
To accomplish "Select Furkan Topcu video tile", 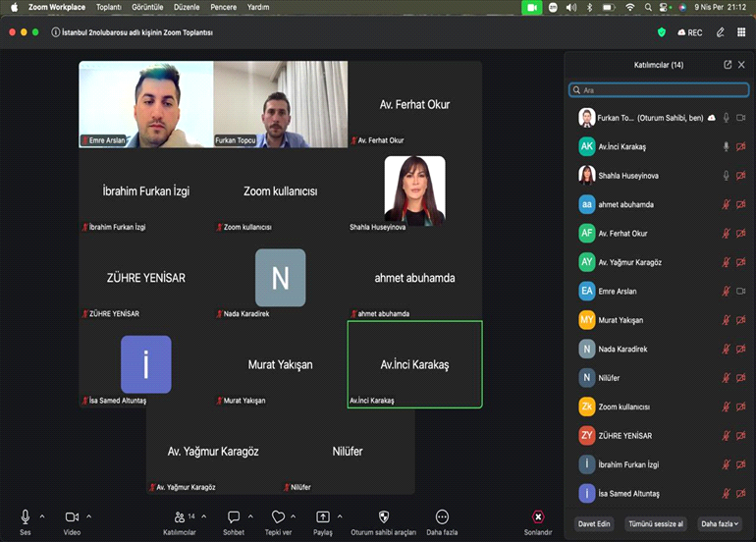I will 281,104.
